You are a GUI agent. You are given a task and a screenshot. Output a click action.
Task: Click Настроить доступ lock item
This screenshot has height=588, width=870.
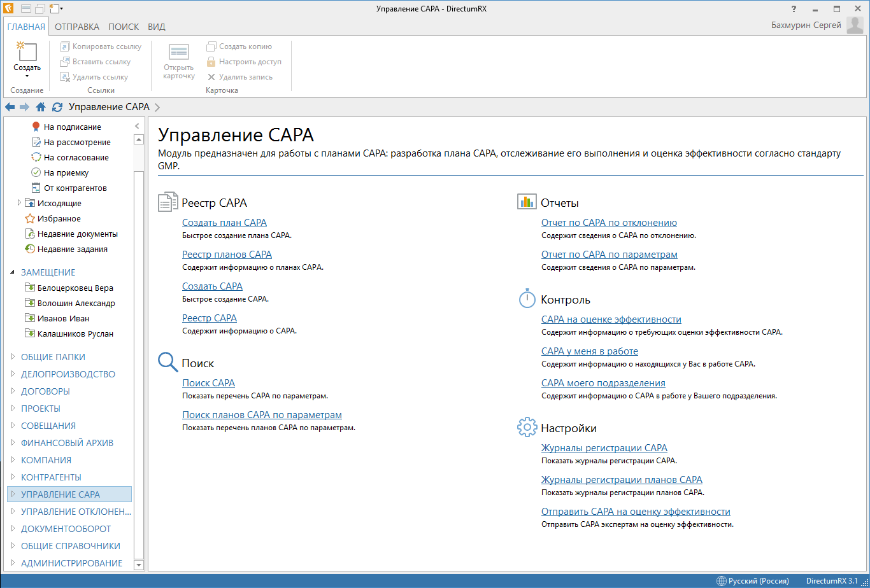(243, 62)
